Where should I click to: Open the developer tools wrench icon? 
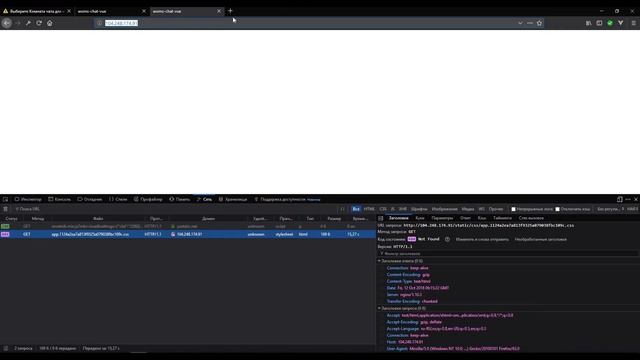(28, 23)
